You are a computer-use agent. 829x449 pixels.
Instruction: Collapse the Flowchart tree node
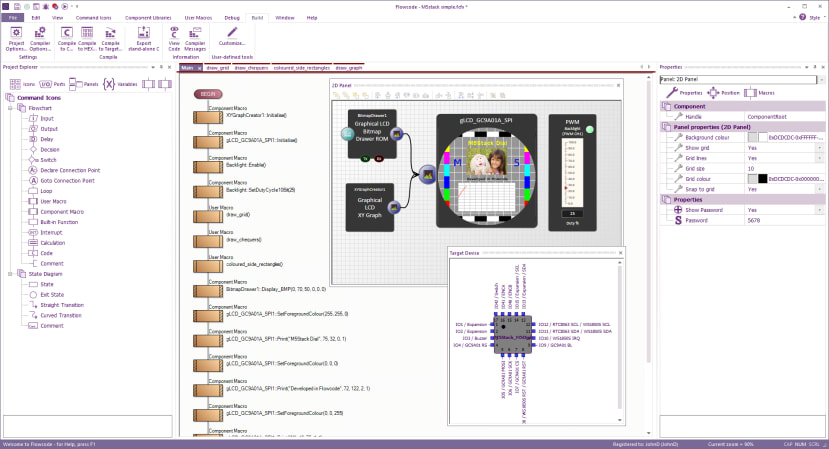10,108
